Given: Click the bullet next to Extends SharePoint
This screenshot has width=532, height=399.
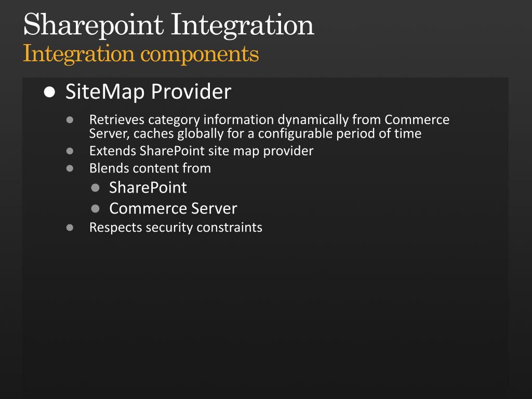Looking at the screenshot, I should click(70, 151).
